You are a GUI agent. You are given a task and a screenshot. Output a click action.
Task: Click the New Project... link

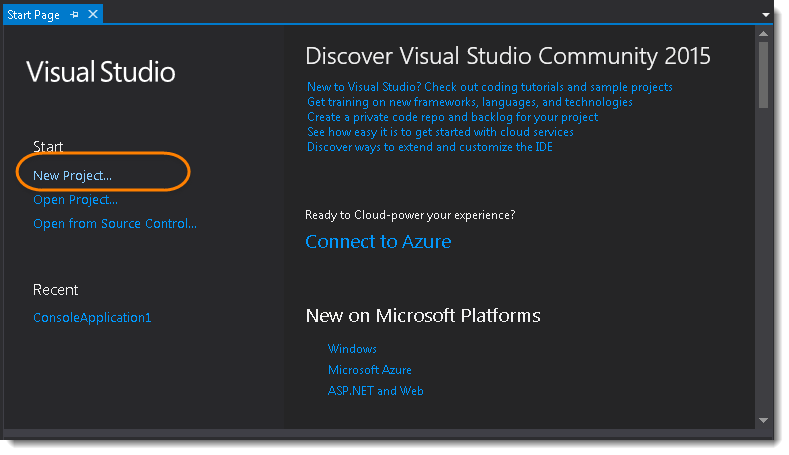pyautogui.click(x=72, y=175)
